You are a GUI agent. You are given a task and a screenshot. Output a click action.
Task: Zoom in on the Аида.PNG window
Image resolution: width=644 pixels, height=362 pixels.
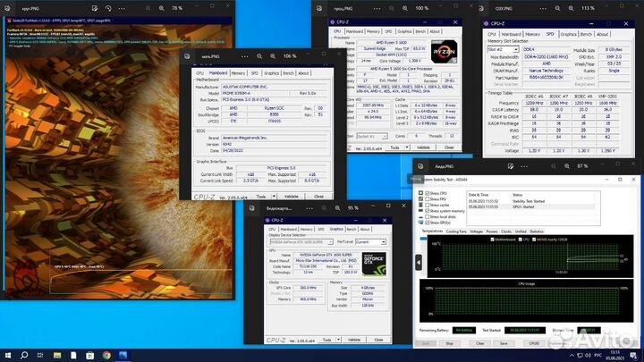click(567, 166)
